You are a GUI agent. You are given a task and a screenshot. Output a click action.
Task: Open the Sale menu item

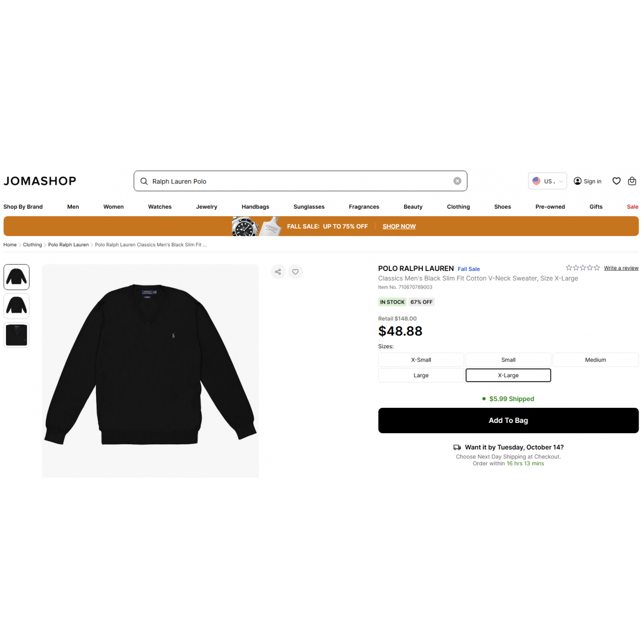click(x=633, y=207)
